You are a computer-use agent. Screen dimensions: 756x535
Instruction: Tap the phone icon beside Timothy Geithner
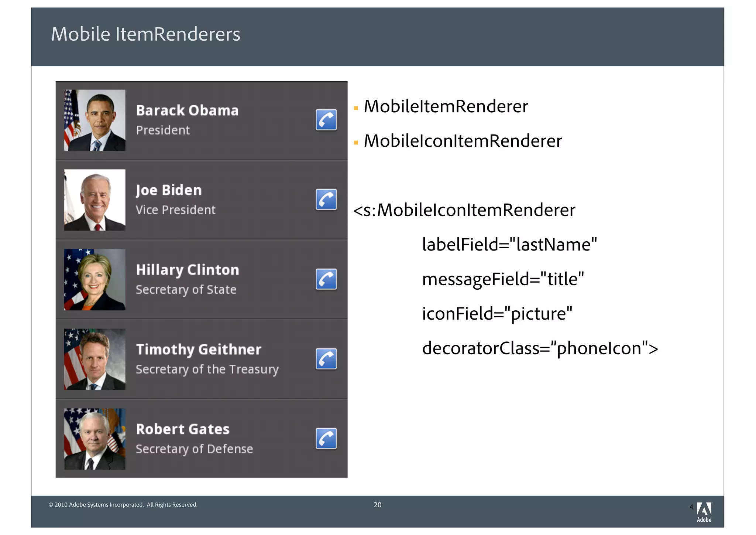326,359
